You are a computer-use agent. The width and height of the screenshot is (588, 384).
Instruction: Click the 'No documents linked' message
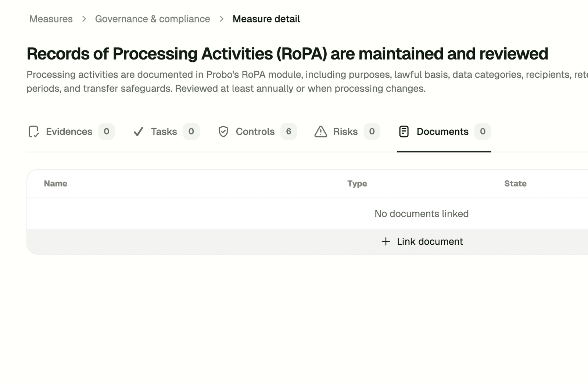click(422, 213)
